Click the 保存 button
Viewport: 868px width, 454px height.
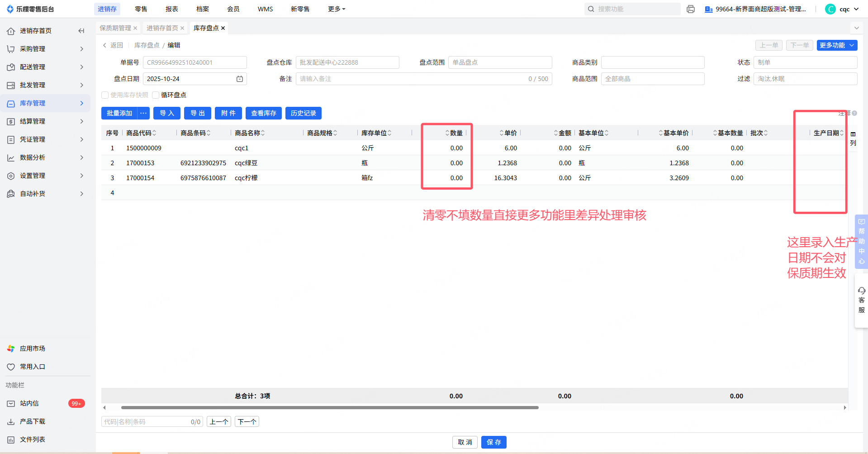493,442
